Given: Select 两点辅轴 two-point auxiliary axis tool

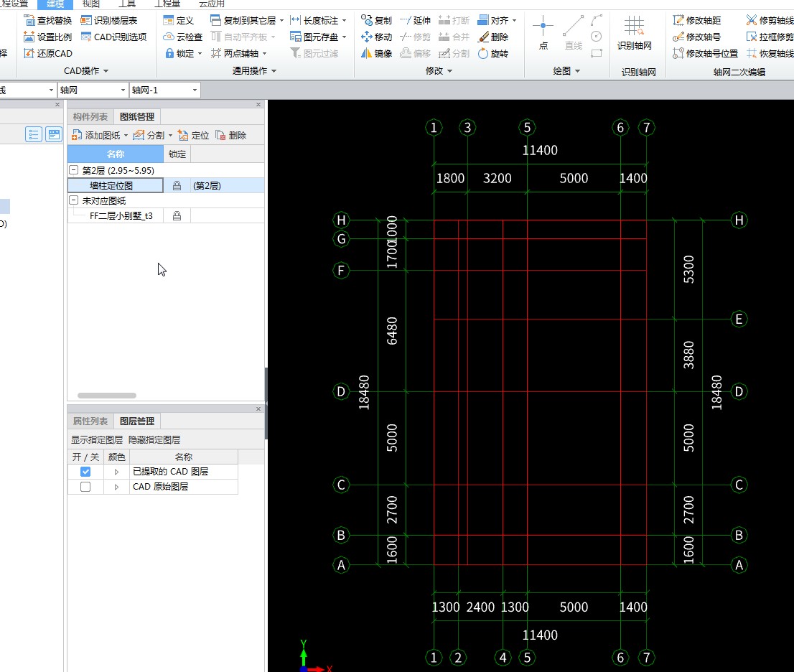Looking at the screenshot, I should point(235,53).
